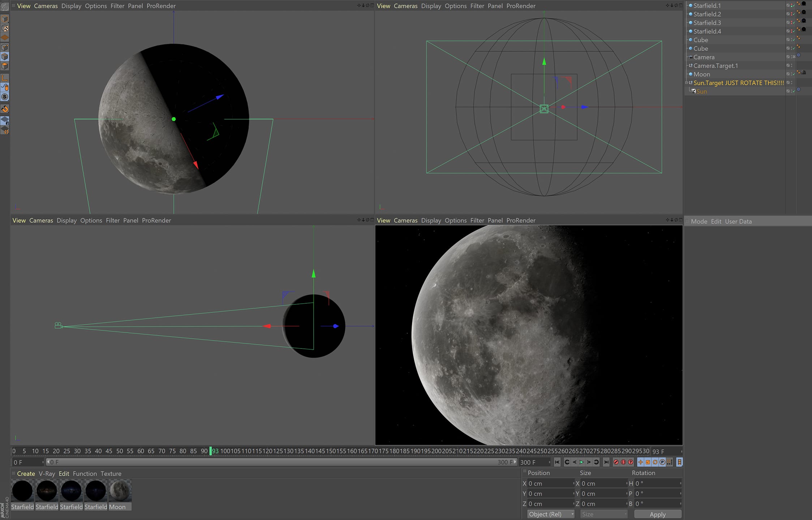Toggle the Rotation keyframe recording icon
This screenshot has height=520, width=812.
coord(655,462)
